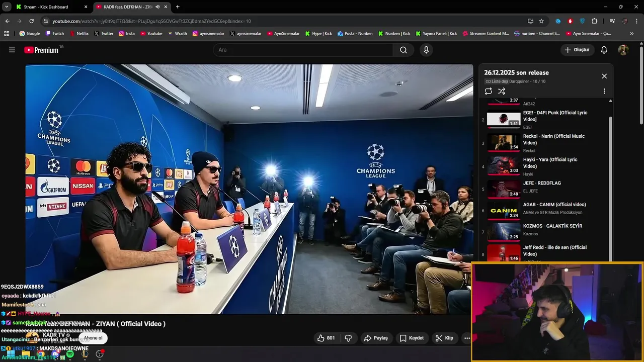Close the Kick Dashboard tab

86,7
